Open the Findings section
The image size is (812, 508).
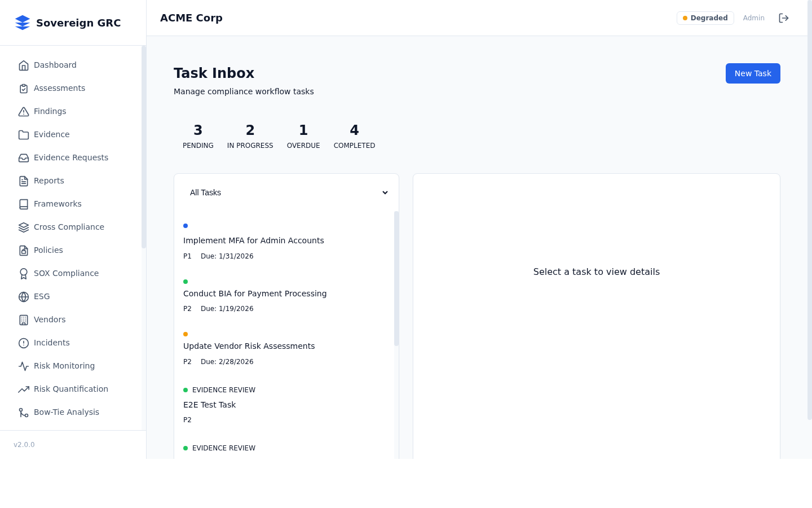(x=50, y=111)
